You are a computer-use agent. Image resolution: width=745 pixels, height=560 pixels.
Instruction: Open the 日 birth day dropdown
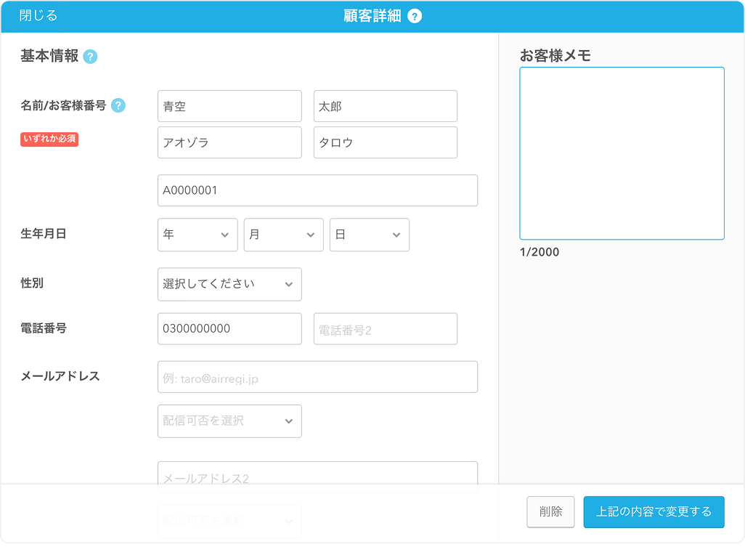(369, 235)
